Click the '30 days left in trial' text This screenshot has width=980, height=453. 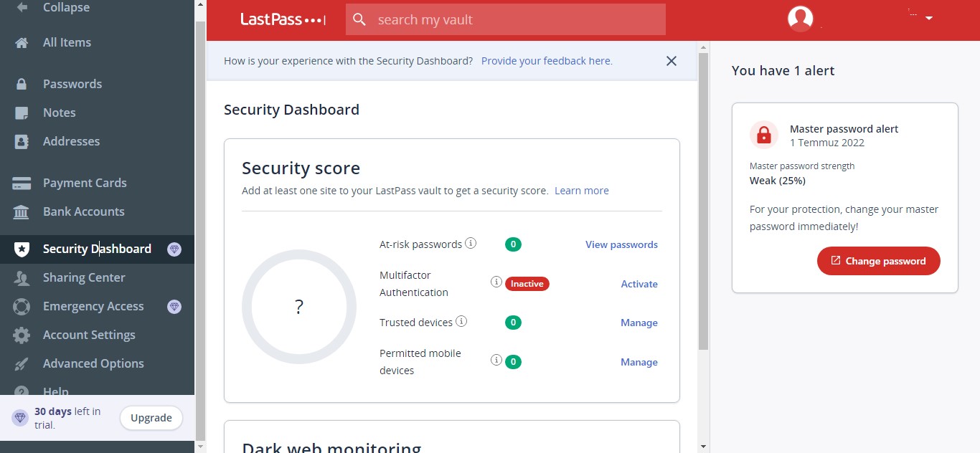pyautogui.click(x=67, y=418)
